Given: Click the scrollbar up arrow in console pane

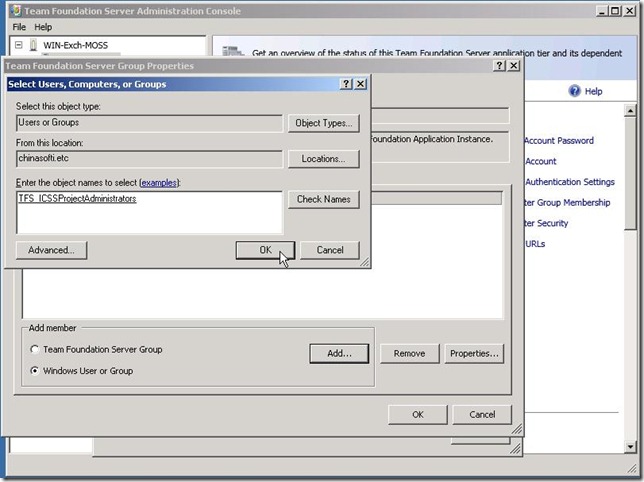Looking at the screenshot, I should tap(630, 110).
